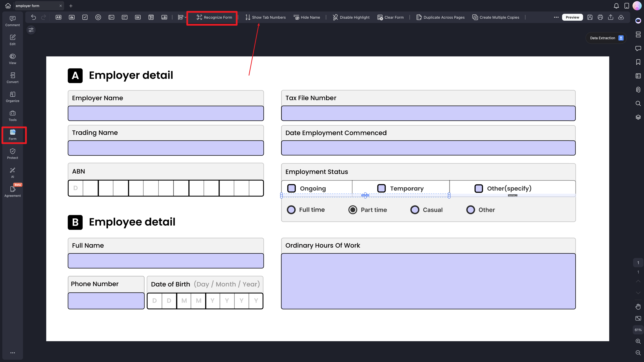Click Hide Name

tap(307, 17)
